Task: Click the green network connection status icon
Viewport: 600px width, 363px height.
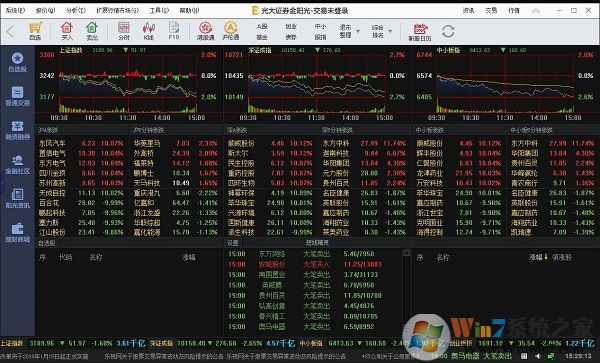Action: [x=551, y=356]
